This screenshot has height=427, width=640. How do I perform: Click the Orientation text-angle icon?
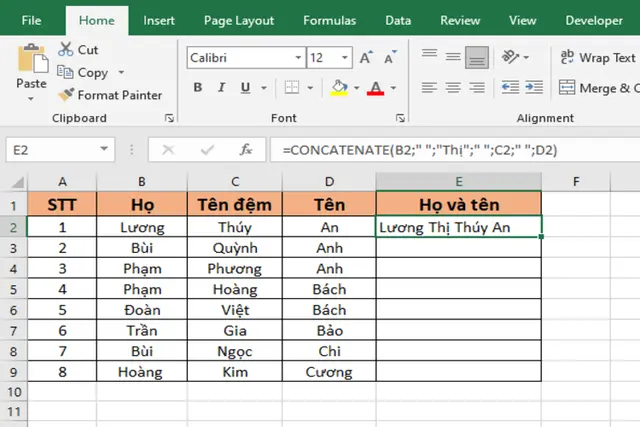[x=510, y=57]
